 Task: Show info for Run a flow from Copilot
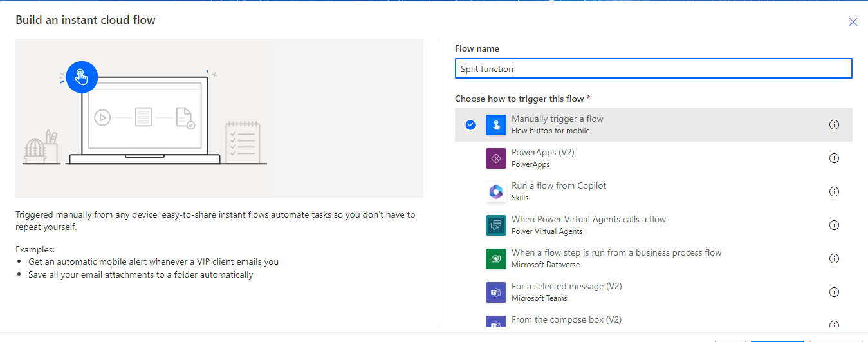pyautogui.click(x=835, y=192)
